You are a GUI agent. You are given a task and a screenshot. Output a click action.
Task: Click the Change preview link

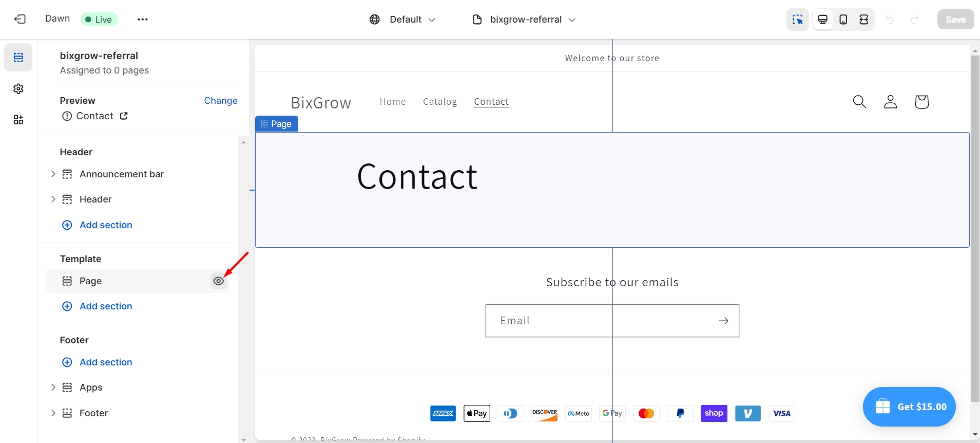(x=221, y=101)
